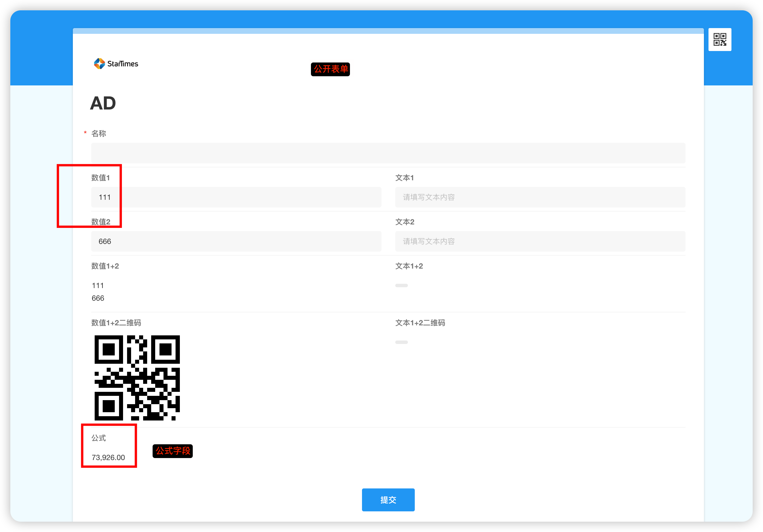Click the AD form title
Viewport: 763px width, 532px height.
pos(103,103)
